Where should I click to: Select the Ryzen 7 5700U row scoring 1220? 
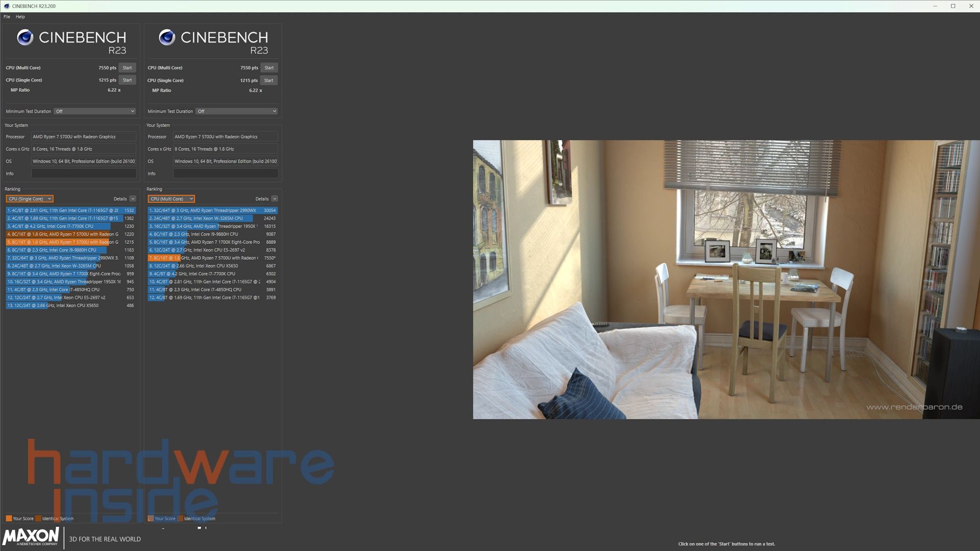click(71, 234)
